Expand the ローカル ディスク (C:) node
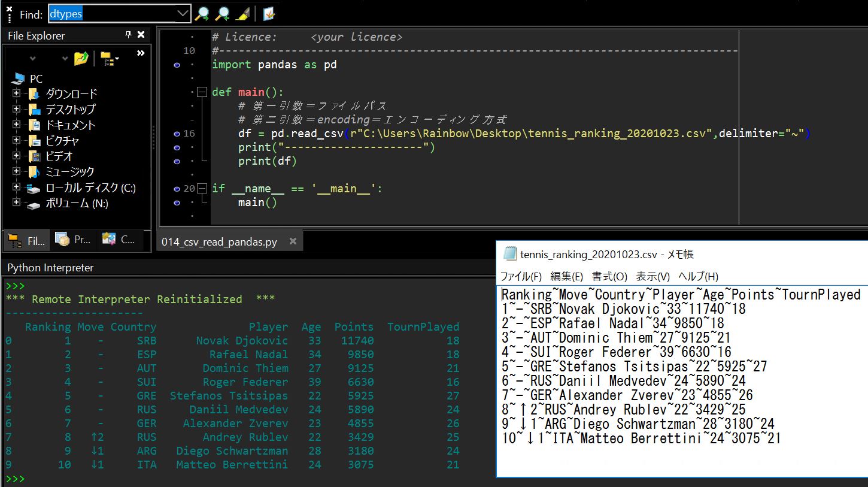The width and height of the screenshot is (868, 487). point(16,187)
